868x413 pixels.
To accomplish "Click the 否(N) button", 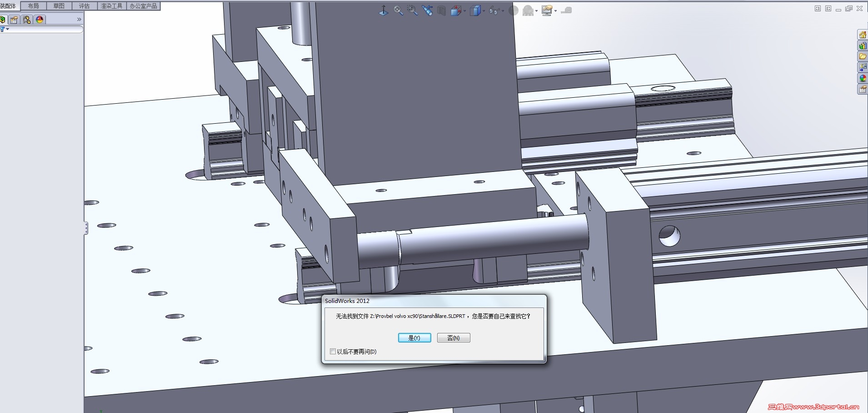I will (454, 338).
